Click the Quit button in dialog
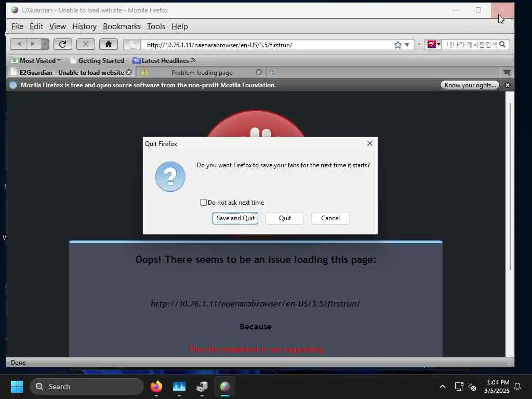The height and width of the screenshot is (399, 532). (x=285, y=218)
